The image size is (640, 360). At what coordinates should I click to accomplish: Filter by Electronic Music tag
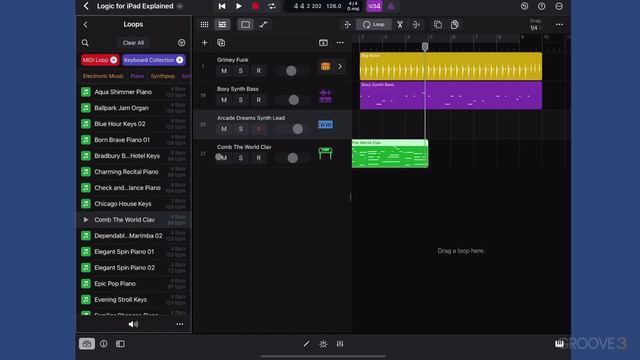click(103, 76)
